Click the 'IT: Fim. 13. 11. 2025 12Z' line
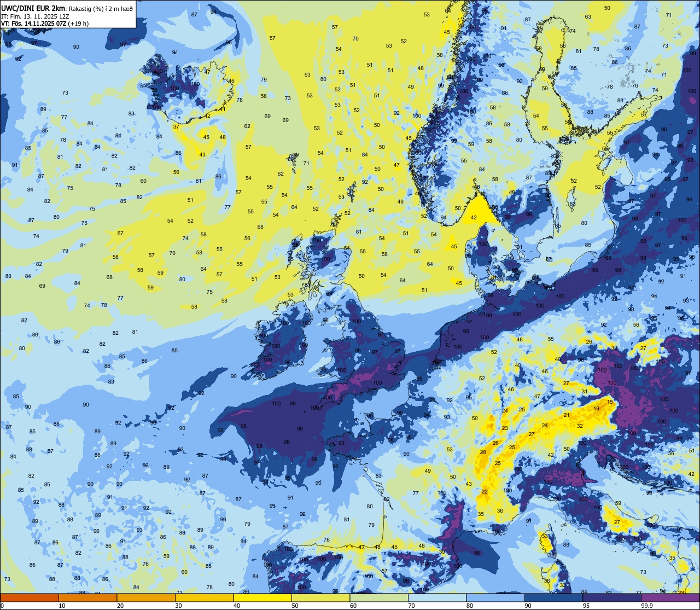The width and height of the screenshot is (700, 610). pos(35,16)
